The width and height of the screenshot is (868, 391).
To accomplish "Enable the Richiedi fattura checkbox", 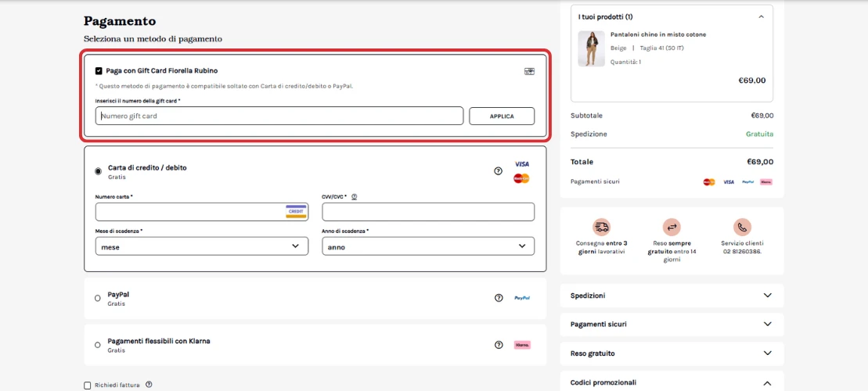I will pos(88,386).
